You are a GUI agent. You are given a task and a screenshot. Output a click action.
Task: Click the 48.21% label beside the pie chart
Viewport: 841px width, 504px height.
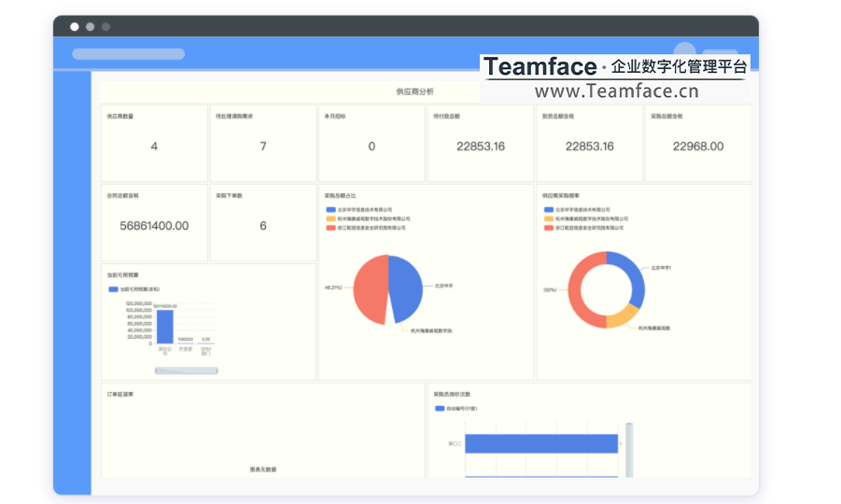[333, 287]
